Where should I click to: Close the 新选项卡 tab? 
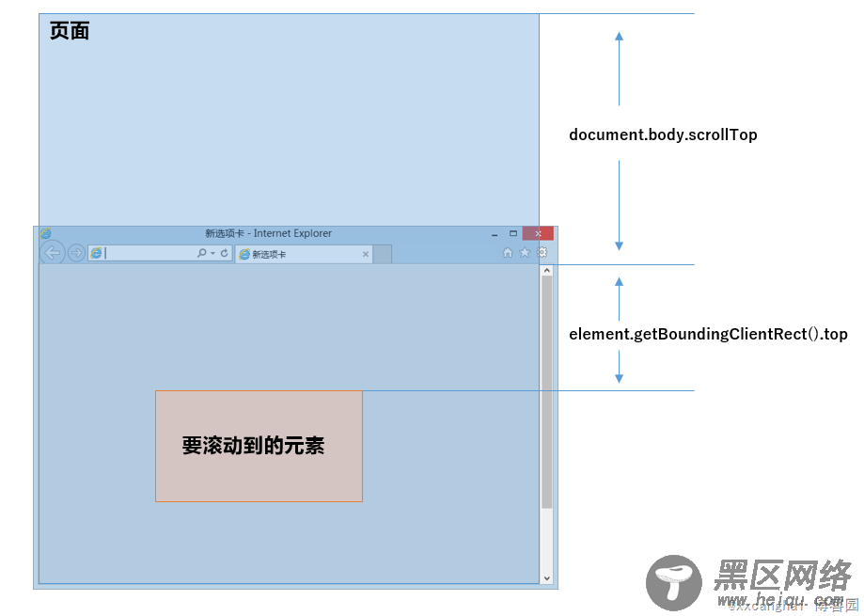366,255
